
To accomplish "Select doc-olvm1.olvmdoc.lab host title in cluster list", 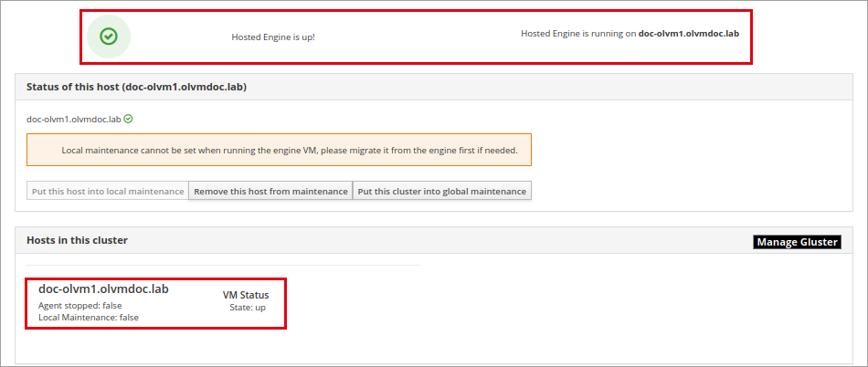I will pyautogui.click(x=103, y=288).
